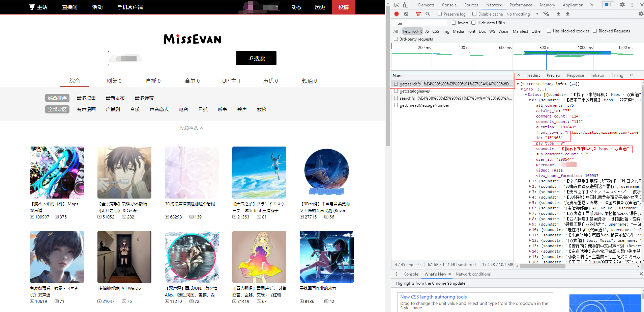Open the drawer three-dot menu
The image size is (644, 312).
tap(397, 274)
